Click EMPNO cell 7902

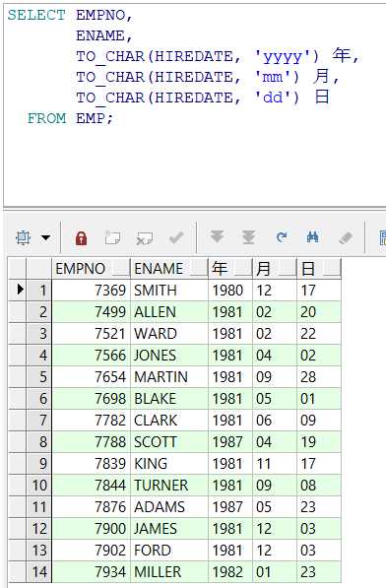pyautogui.click(x=91, y=551)
